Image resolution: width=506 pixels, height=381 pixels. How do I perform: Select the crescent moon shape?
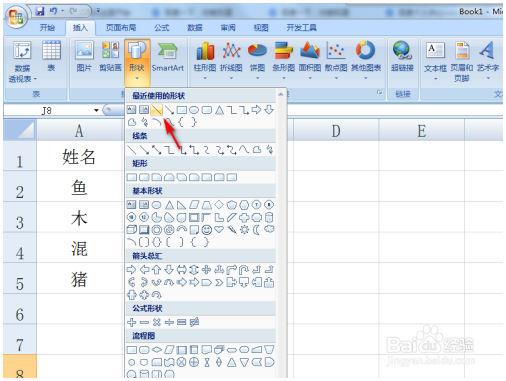[x=257, y=230]
